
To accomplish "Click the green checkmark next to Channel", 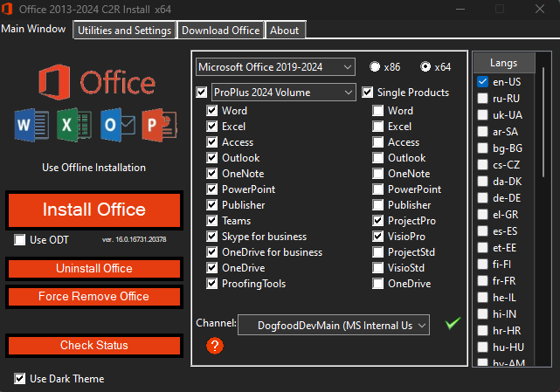I will [x=453, y=323].
